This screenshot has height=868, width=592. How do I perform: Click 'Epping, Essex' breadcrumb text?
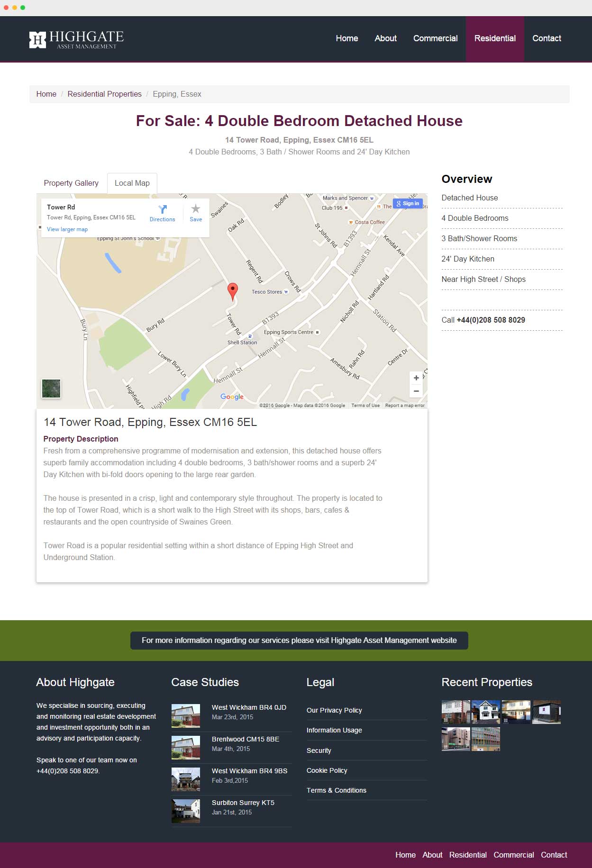coord(177,94)
